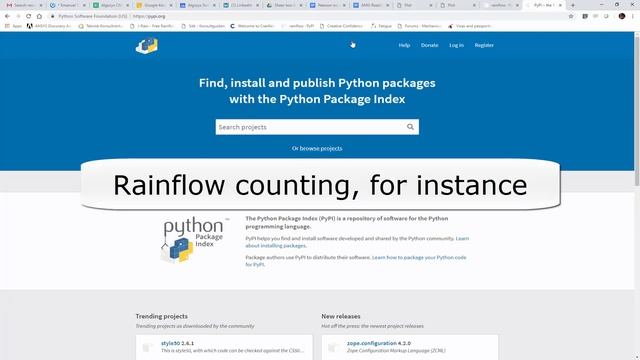Click the 'Trending projects' heading
Image resolution: width=640 pixels, height=360 pixels.
coord(162,316)
